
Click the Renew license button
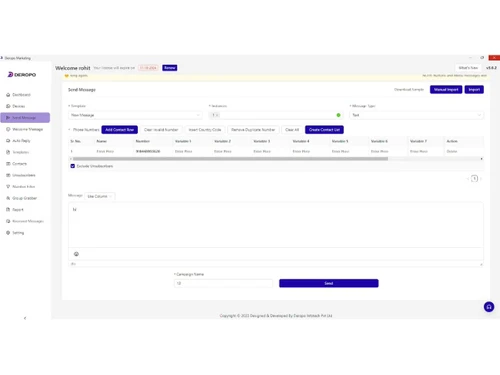click(170, 68)
